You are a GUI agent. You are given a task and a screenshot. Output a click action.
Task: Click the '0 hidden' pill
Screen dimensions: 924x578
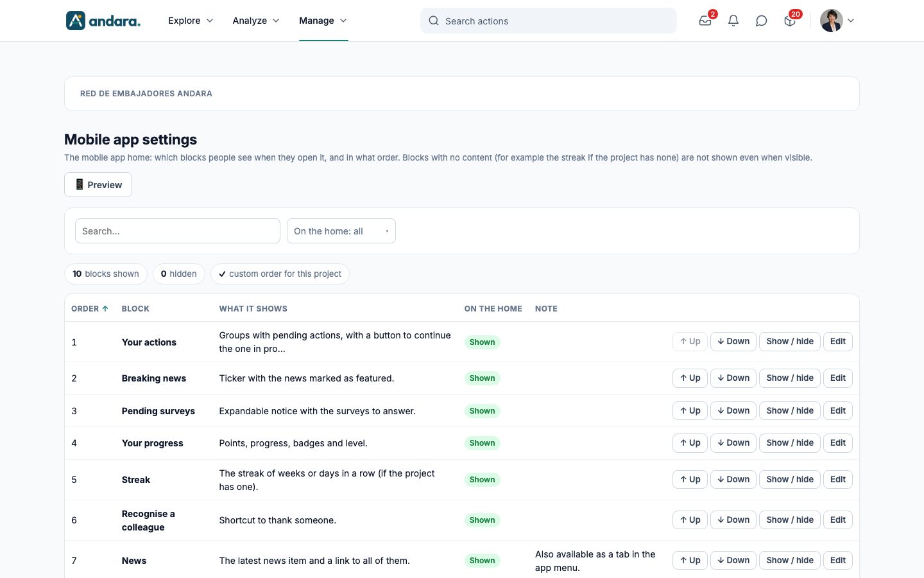pos(179,274)
